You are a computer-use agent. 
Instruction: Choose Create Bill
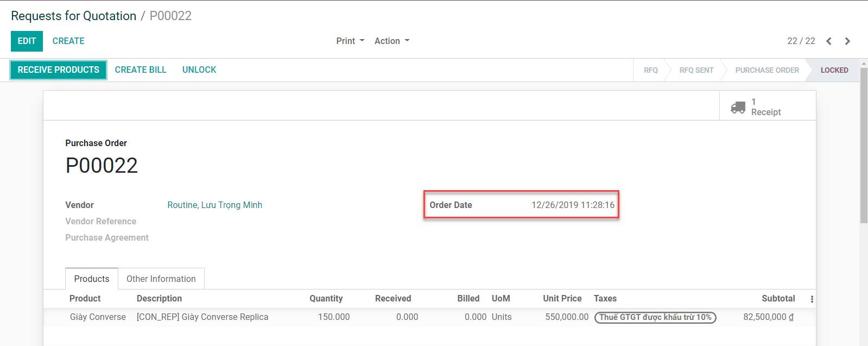(141, 70)
